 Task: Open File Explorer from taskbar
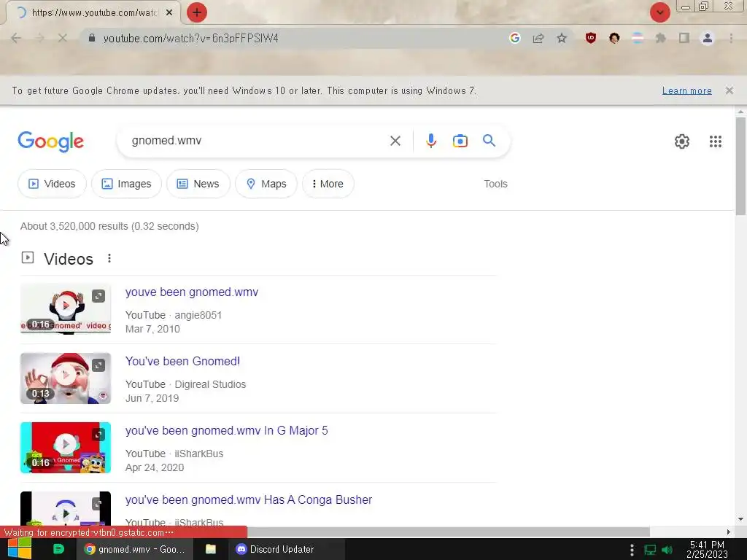pos(211,549)
